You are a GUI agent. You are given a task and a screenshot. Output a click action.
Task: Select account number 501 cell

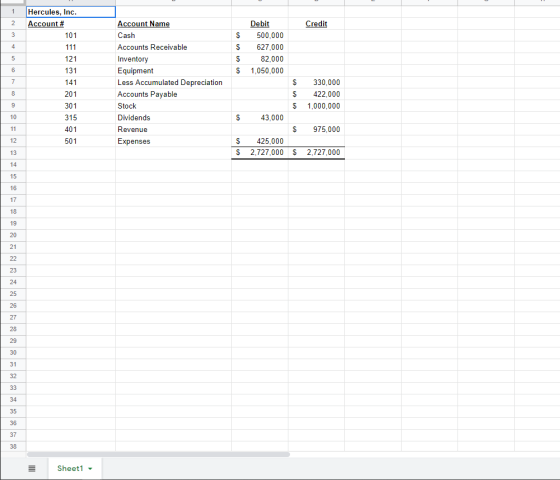[x=71, y=141]
